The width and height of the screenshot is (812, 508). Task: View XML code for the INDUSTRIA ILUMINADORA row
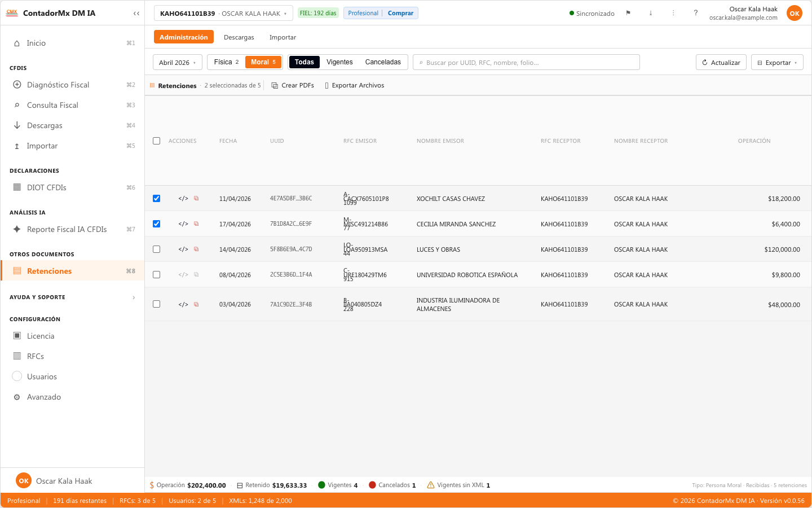tap(183, 304)
